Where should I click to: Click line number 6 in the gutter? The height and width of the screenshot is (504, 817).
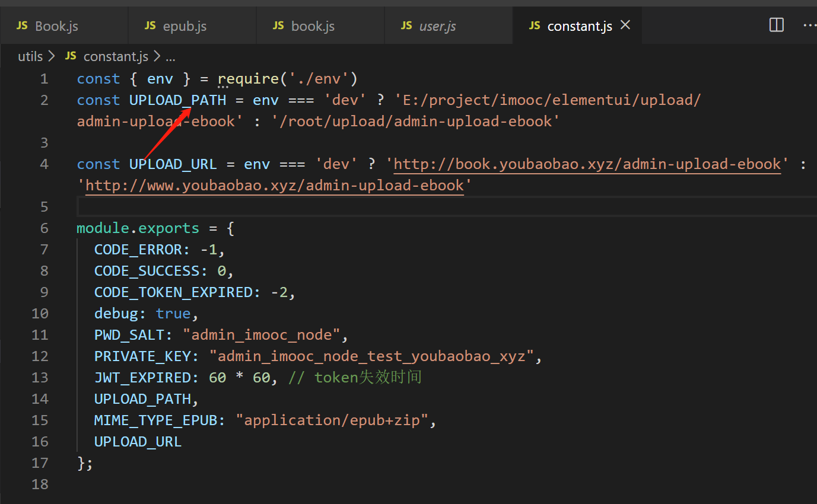[44, 228]
